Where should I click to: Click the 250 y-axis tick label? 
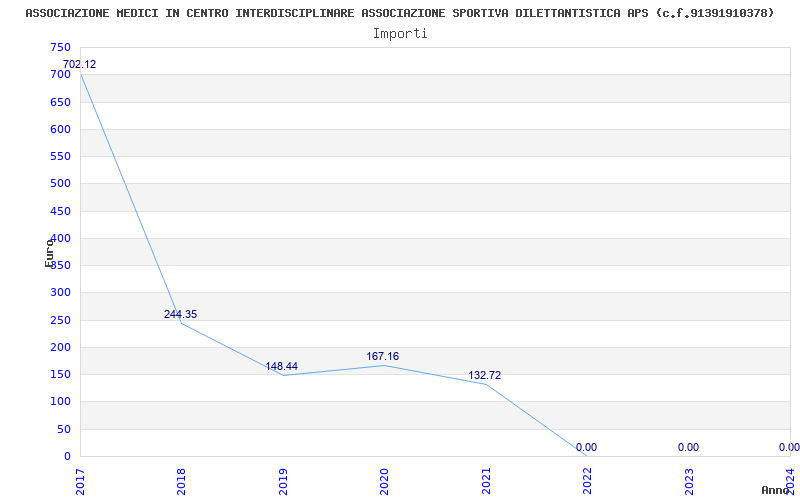click(x=60, y=320)
